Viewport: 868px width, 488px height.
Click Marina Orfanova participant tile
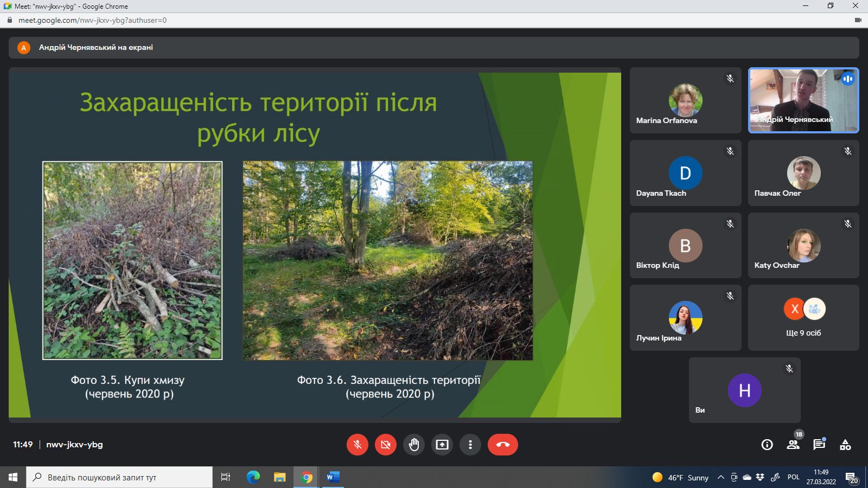[685, 100]
